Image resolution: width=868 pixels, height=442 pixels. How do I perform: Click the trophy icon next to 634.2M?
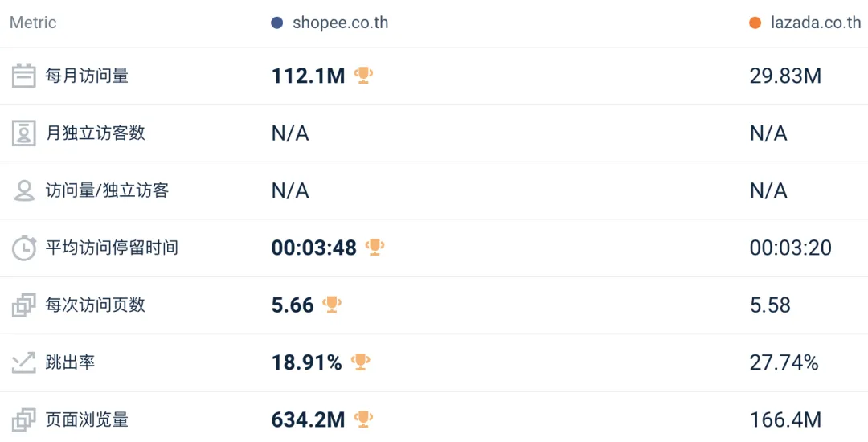(364, 419)
